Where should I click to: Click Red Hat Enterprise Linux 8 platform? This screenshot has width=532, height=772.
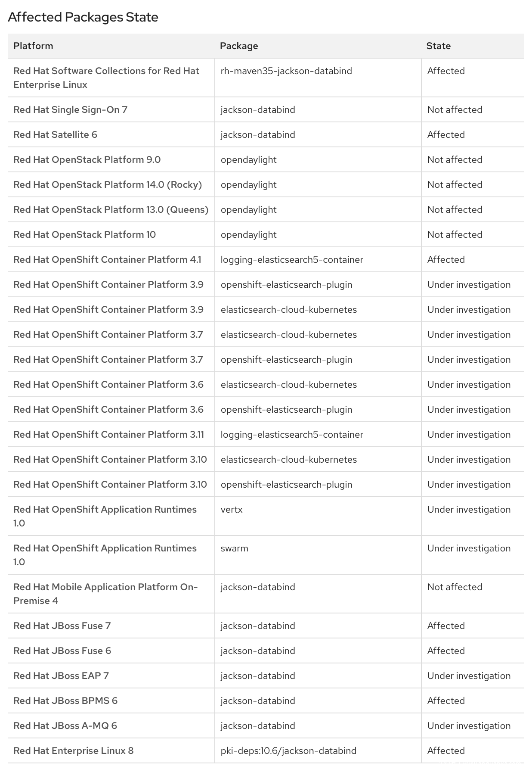coord(73,751)
